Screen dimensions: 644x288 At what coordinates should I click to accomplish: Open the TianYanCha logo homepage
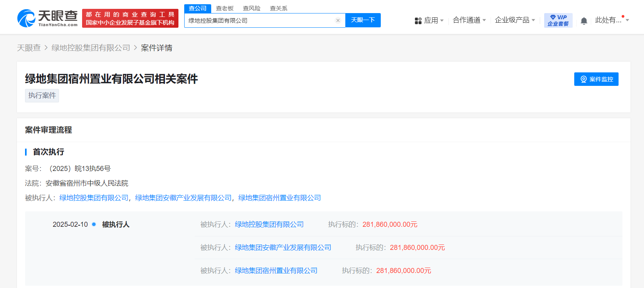[x=47, y=18]
